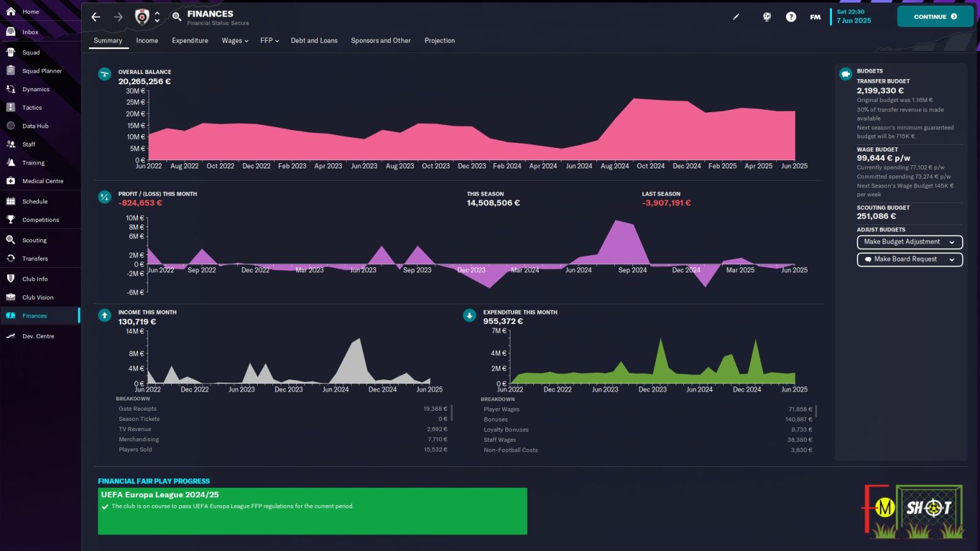Expand the Wages dropdown tab
980x551 pixels.
point(235,41)
